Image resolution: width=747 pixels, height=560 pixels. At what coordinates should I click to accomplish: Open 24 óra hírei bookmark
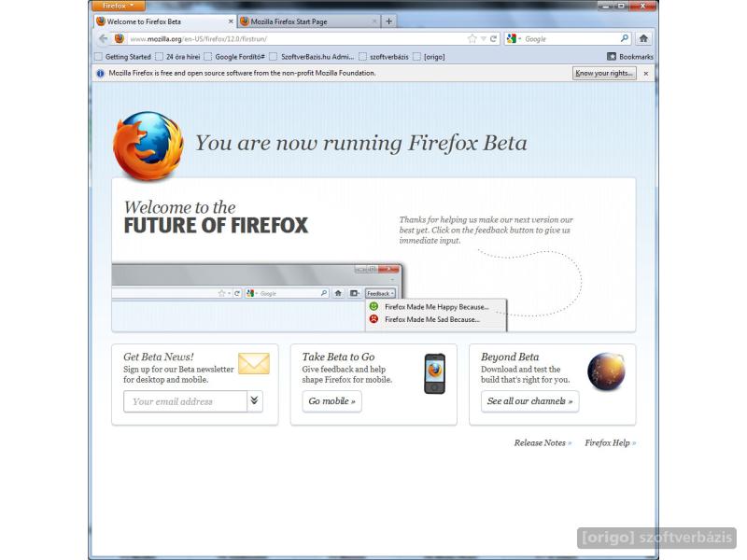click(x=177, y=57)
